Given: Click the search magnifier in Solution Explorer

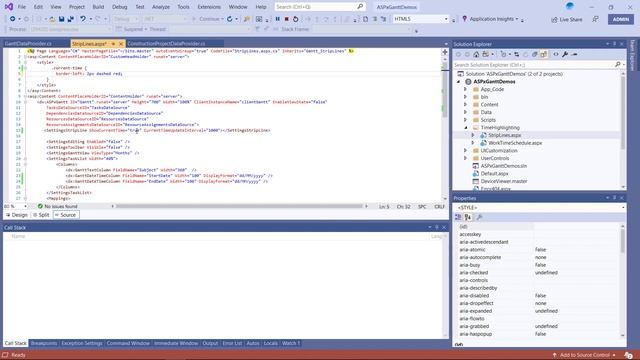Looking at the screenshot, I should (618, 64).
